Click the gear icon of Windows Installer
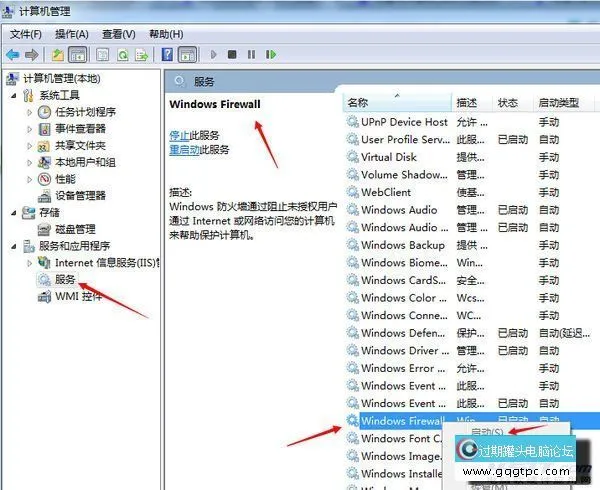The image size is (600, 490). pos(352,473)
